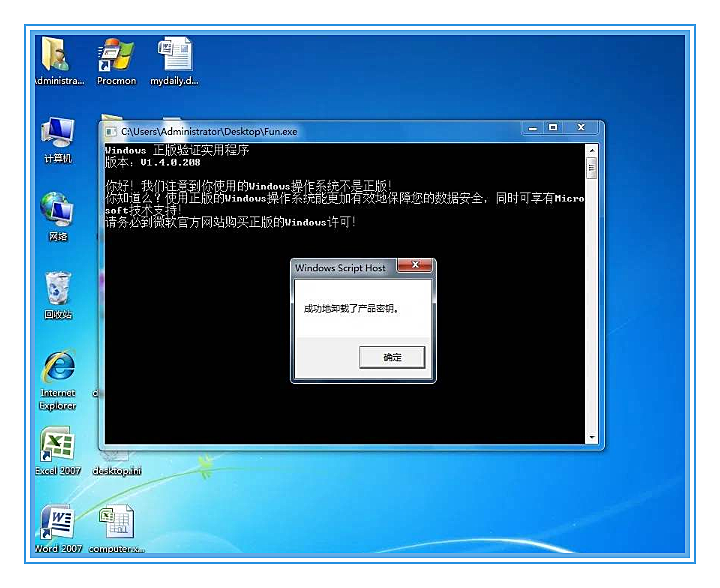This screenshot has width=720, height=588.
Task: Open the 回收站 Recycle Bin icon
Action: click(x=58, y=295)
